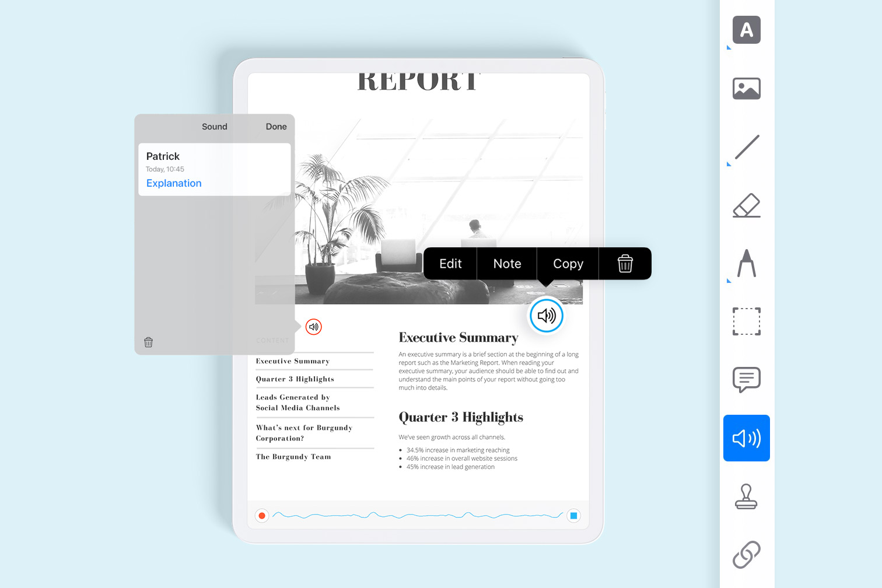Tap the blue-circled sound annotation
This screenshot has height=588, width=882.
(x=546, y=316)
